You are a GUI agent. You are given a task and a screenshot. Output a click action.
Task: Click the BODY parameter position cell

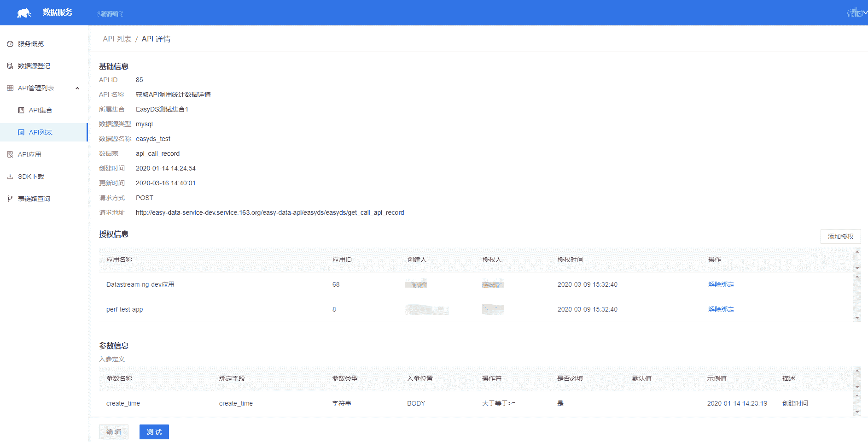click(x=416, y=403)
